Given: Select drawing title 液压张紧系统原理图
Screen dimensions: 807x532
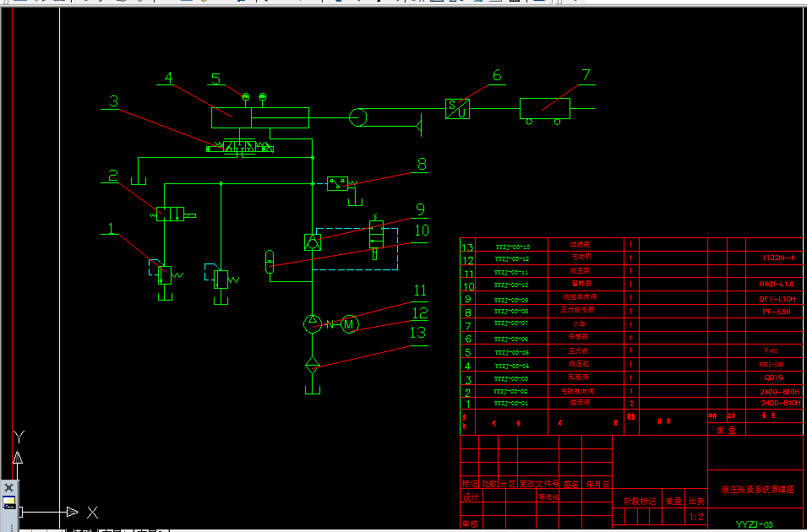Looking at the screenshot, I should [758, 490].
